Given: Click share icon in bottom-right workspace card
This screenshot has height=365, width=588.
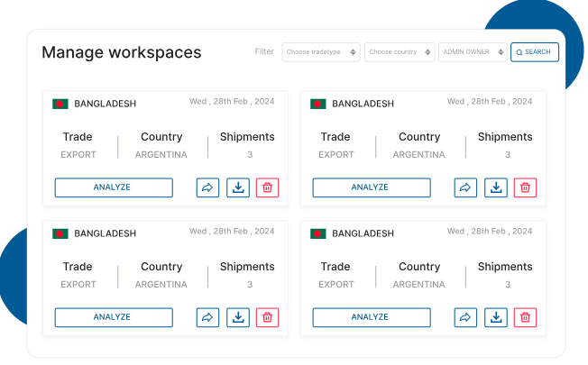Looking at the screenshot, I should [465, 317].
